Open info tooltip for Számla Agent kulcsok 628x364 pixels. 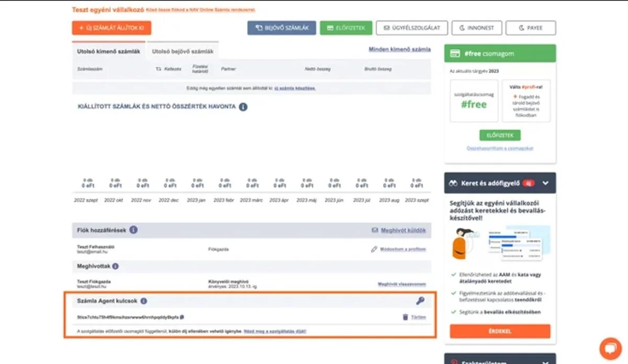click(x=143, y=301)
